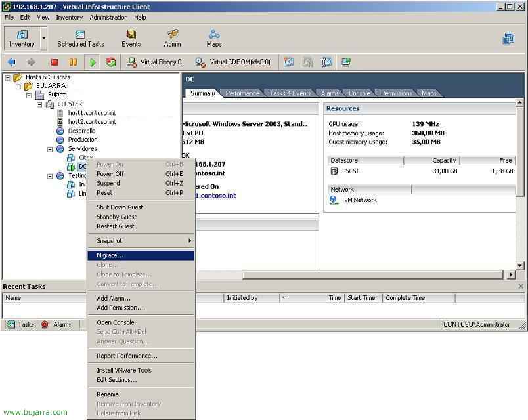Open Scheduled Tasks view
The height and width of the screenshot is (420, 528).
(81, 38)
